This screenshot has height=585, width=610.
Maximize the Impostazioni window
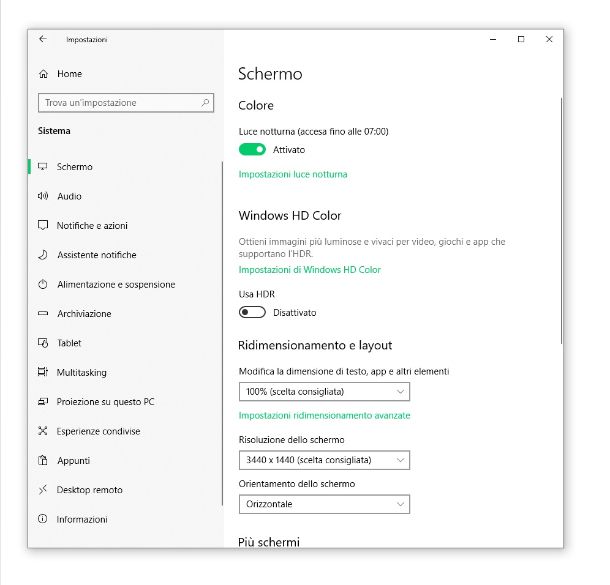521,39
